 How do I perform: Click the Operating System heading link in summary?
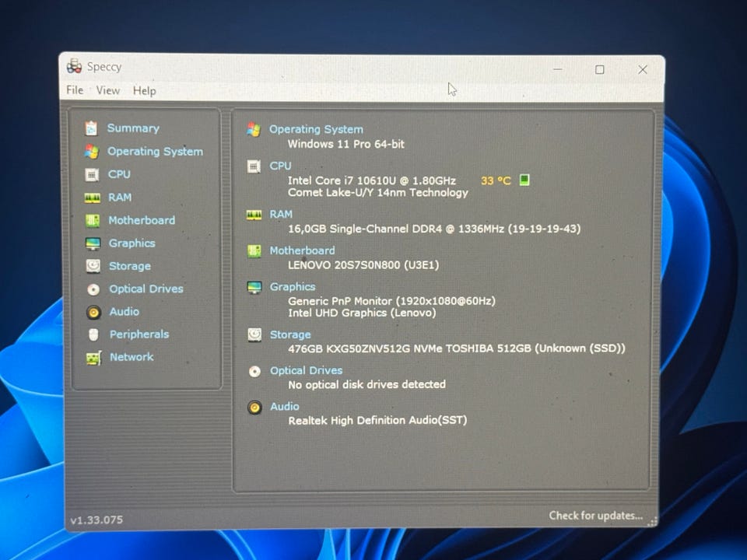(x=317, y=130)
